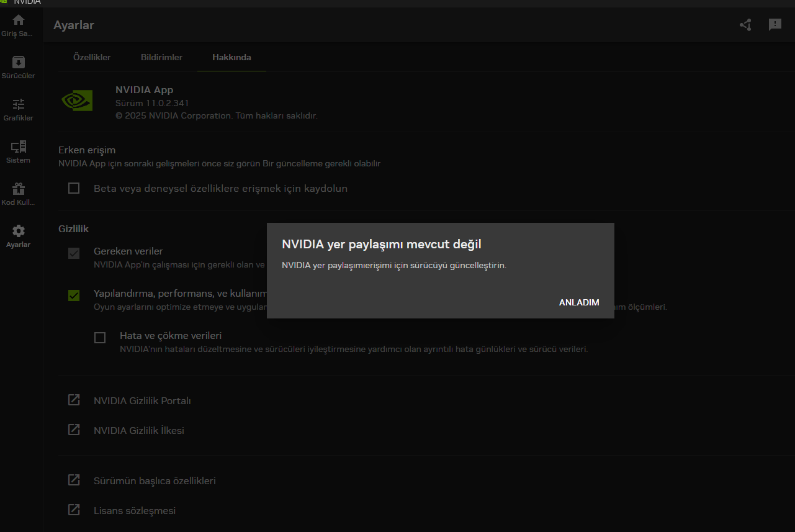Open the feedback icon in header
Screen dimensions: 795x532
[x=775, y=25]
